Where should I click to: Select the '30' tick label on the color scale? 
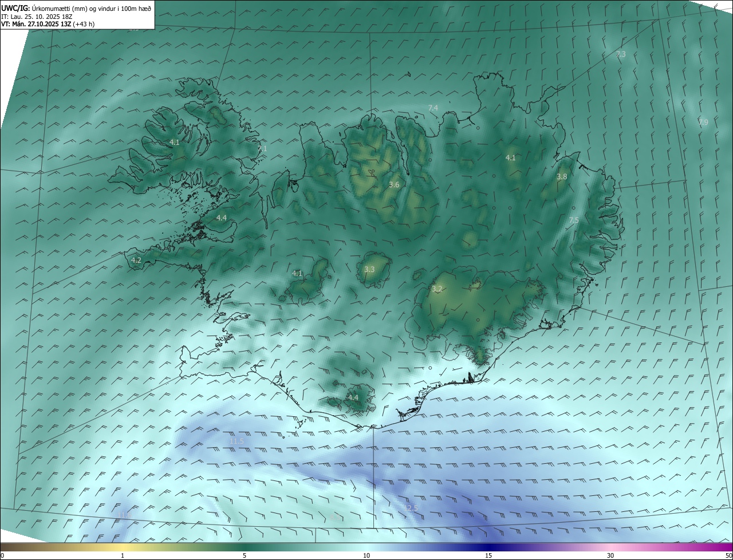coord(610,555)
